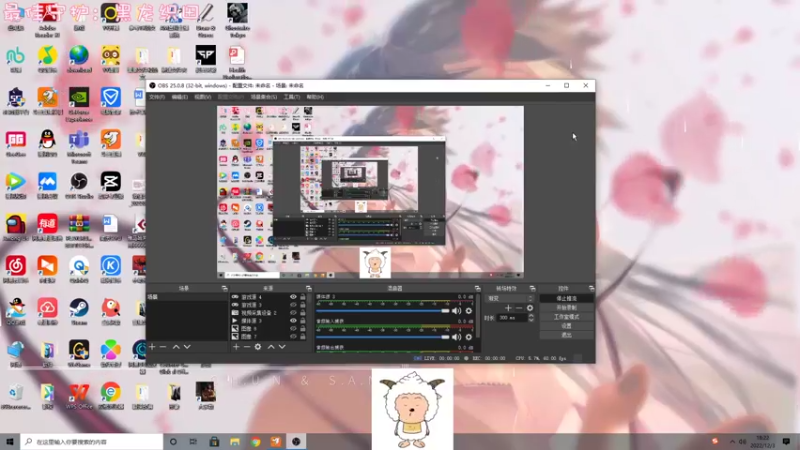The width and height of the screenshot is (800, 450).
Task: Mute the 媒体源 3 mixer channel
Action: (457, 311)
